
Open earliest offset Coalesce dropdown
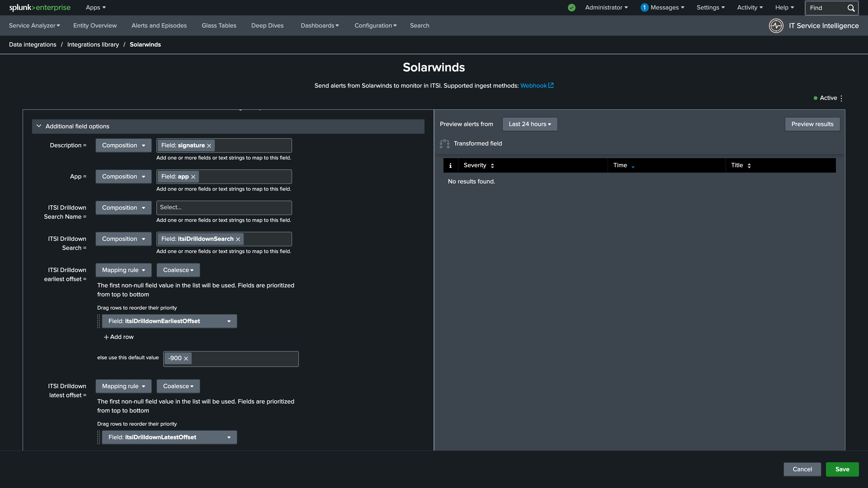(x=178, y=270)
